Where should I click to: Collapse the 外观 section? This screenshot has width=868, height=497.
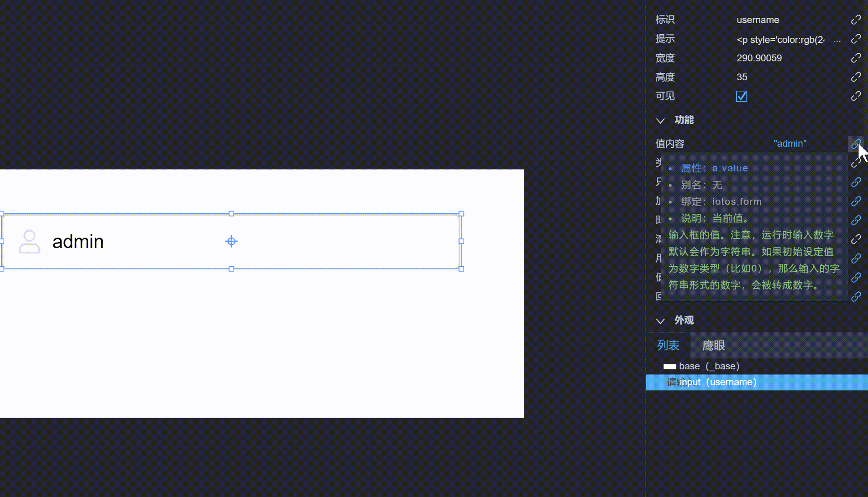click(x=660, y=321)
